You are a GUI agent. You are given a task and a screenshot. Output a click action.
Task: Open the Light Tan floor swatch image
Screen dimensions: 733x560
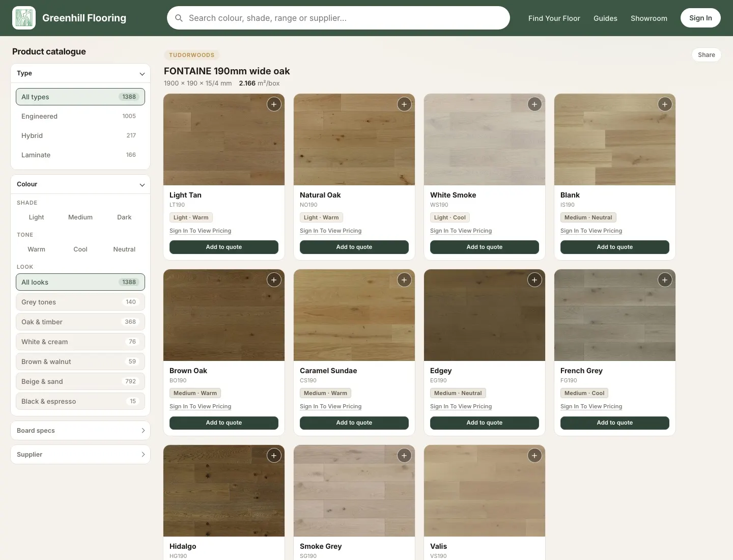point(224,139)
